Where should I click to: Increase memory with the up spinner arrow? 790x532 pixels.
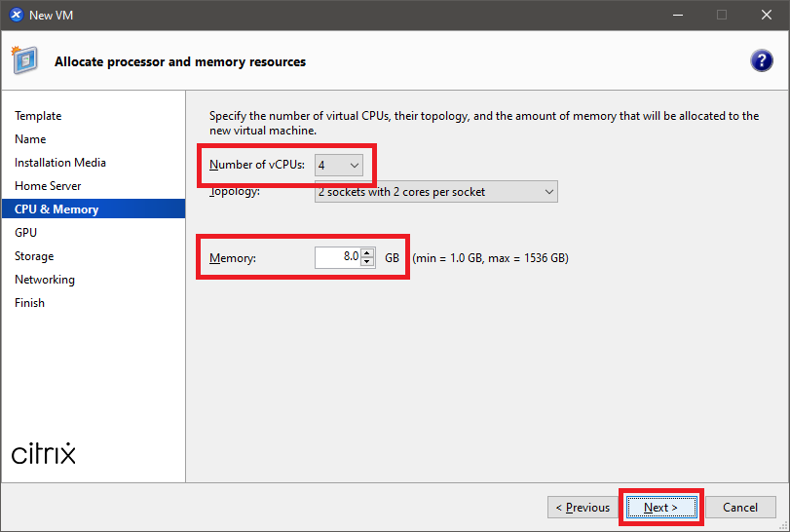367,253
